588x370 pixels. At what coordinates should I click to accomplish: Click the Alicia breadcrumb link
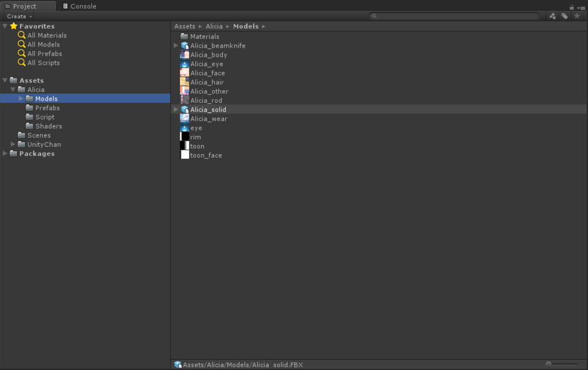point(215,26)
